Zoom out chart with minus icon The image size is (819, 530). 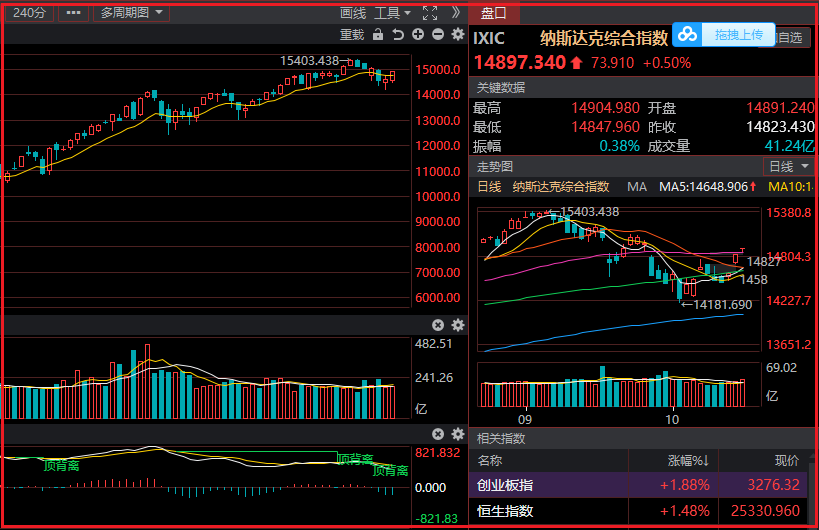tap(438, 34)
